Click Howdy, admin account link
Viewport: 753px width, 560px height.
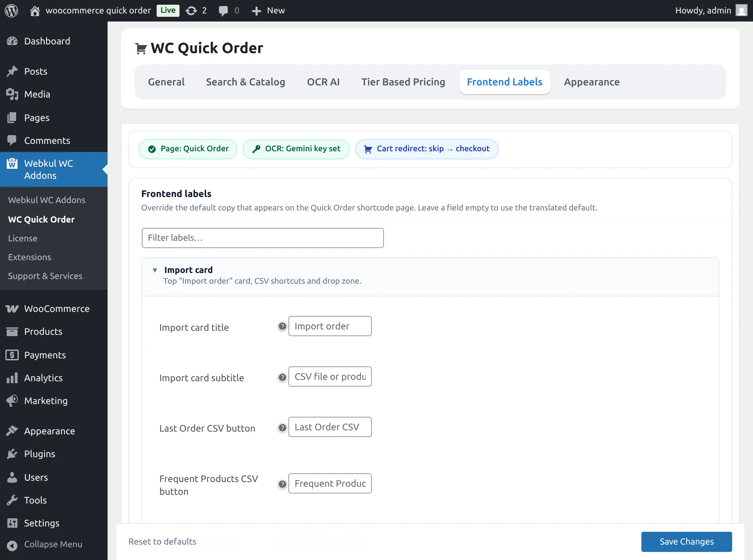703,10
